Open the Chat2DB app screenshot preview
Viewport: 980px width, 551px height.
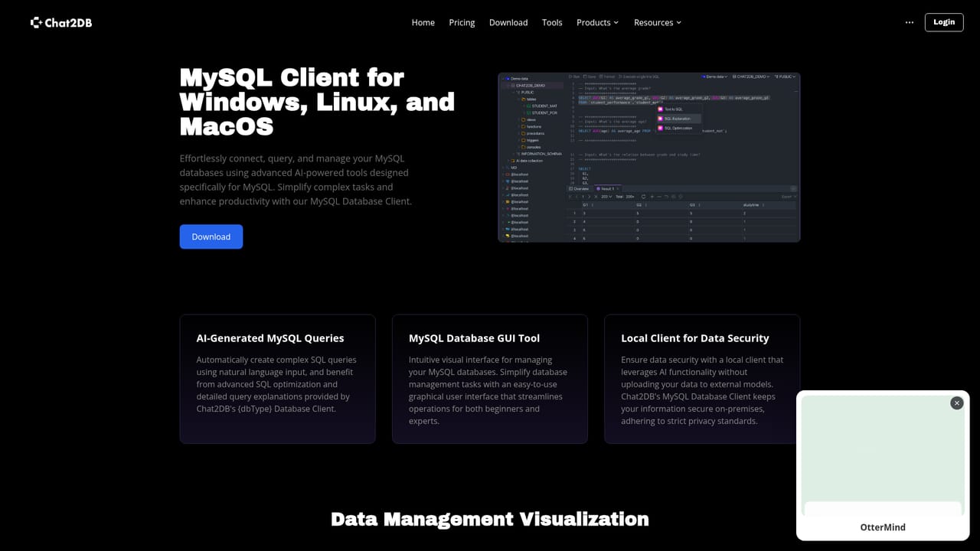(x=649, y=158)
